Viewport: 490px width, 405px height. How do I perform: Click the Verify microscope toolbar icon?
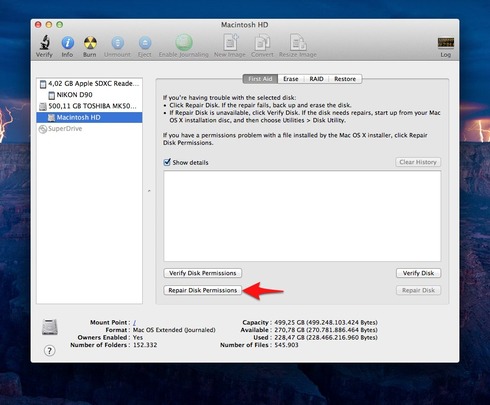[x=44, y=42]
